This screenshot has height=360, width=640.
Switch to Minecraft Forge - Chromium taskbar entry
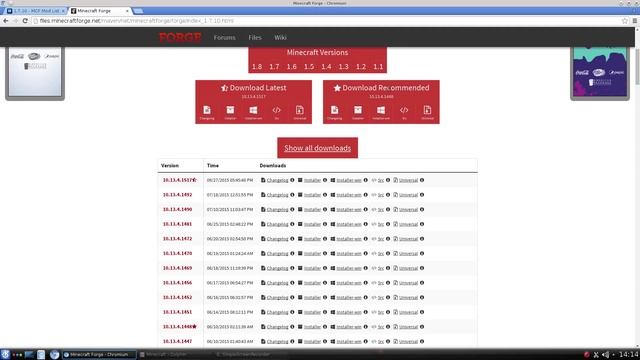[x=98, y=355]
